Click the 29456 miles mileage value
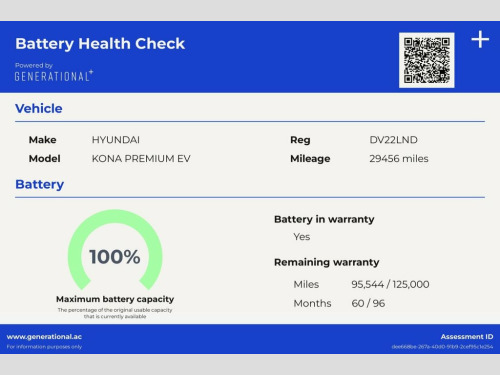This screenshot has height=375, width=500. click(399, 159)
